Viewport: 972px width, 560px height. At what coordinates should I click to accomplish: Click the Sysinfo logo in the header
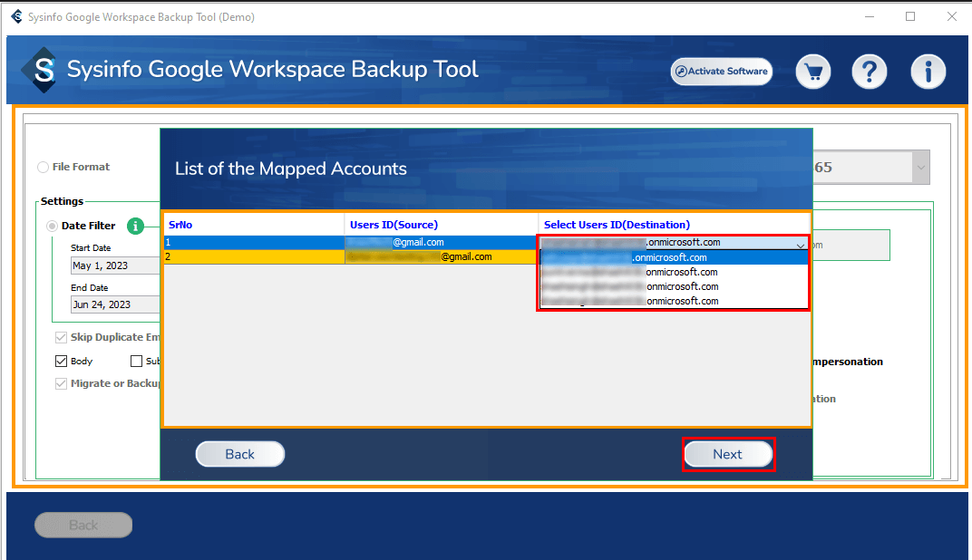tap(44, 71)
